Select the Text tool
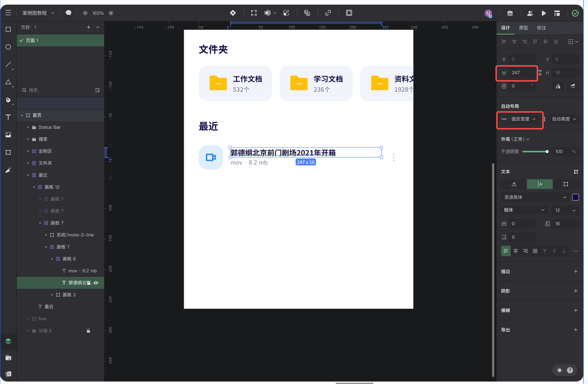Viewport: 588px width, 384px height. point(8,117)
